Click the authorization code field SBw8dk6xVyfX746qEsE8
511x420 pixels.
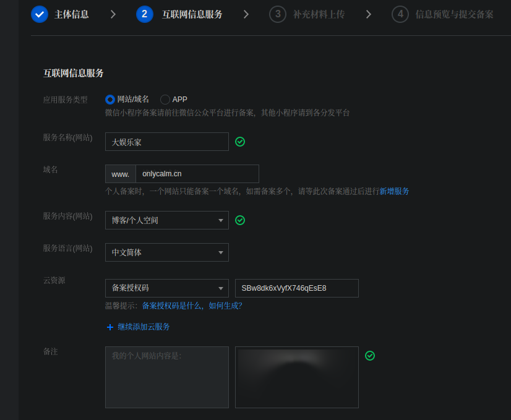[x=297, y=288]
